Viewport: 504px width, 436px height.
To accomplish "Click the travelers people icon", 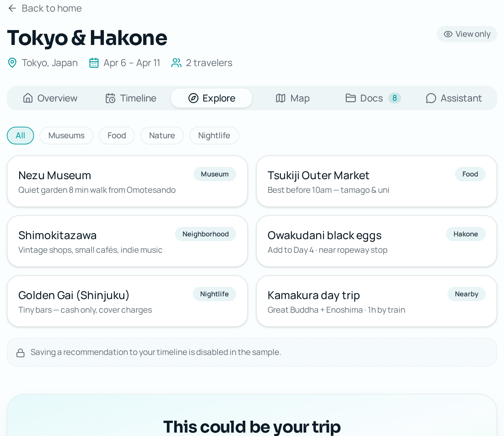I will pos(176,63).
